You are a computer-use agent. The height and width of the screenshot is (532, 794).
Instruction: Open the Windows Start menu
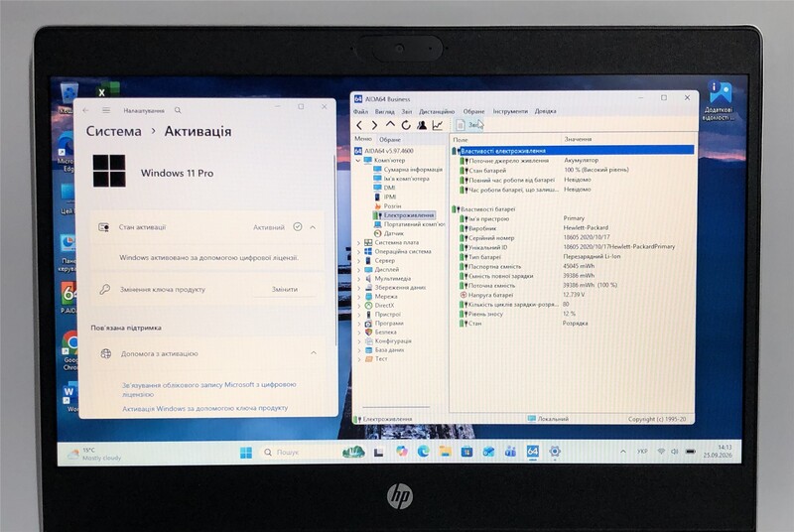(x=245, y=452)
